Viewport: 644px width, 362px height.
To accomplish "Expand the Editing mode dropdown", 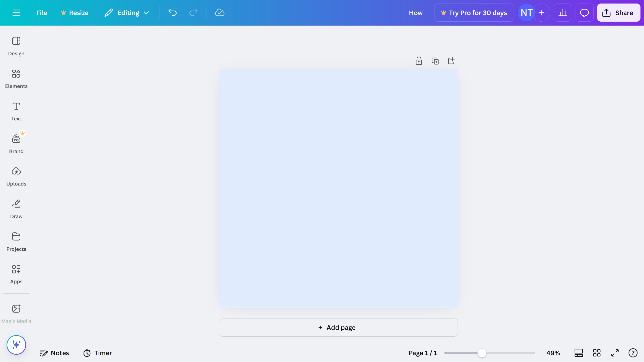I will tap(147, 13).
